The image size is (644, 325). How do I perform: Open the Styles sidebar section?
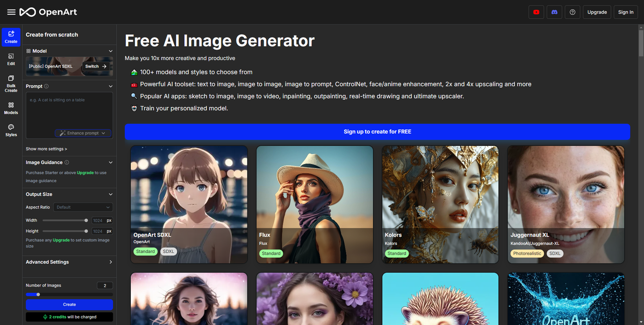[11, 130]
